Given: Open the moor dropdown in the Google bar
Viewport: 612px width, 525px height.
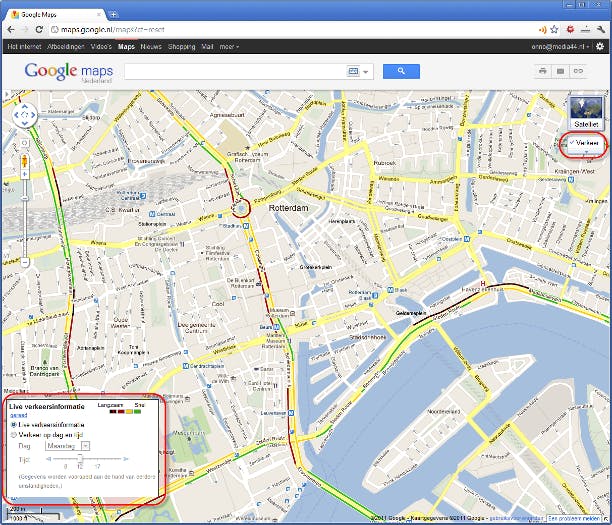Looking at the screenshot, I should point(229,46).
